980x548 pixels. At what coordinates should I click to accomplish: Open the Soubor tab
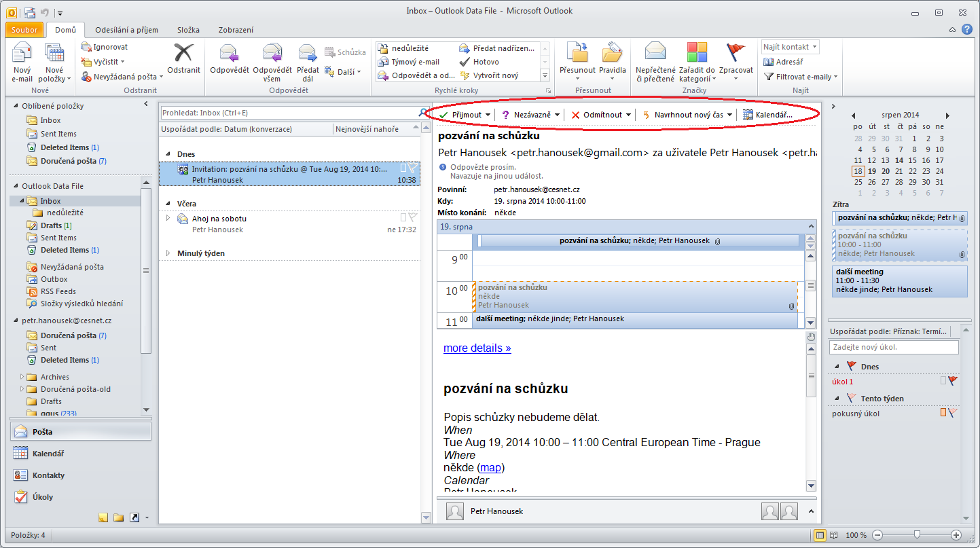click(x=25, y=30)
